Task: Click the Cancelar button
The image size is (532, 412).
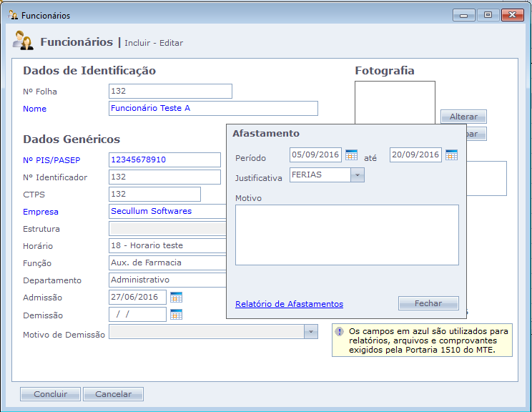Action: click(x=113, y=394)
